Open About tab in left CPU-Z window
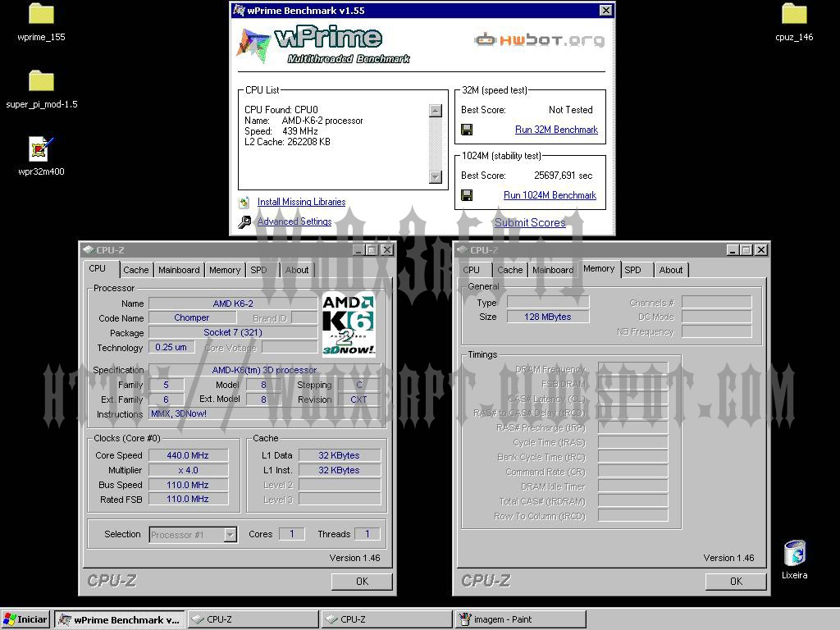Screen dimensions: 840x630 coord(297,270)
